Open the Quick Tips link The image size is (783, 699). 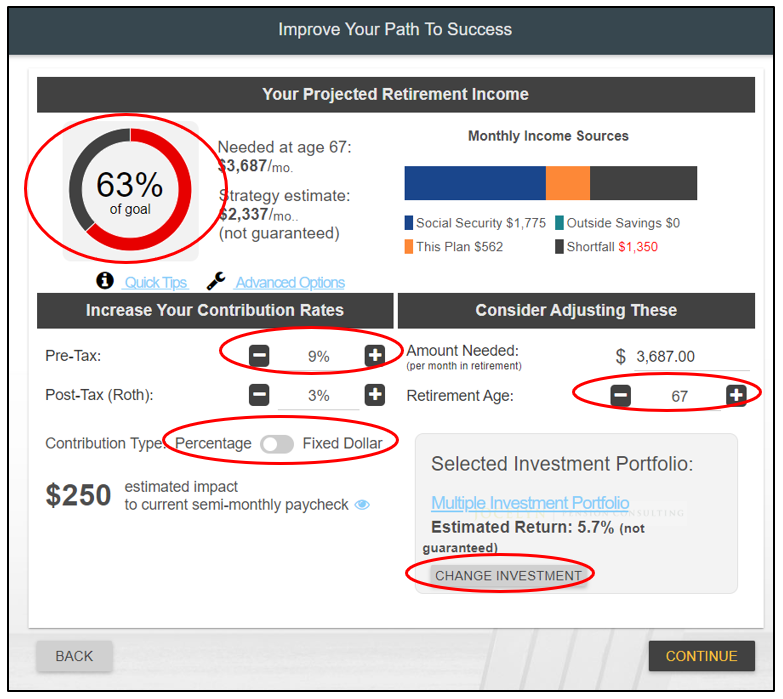click(156, 283)
